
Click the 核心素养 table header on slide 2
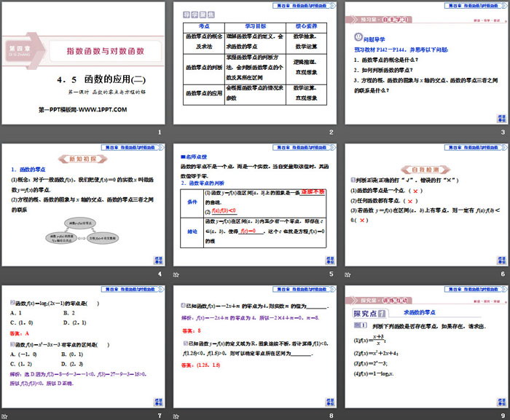tap(306, 26)
